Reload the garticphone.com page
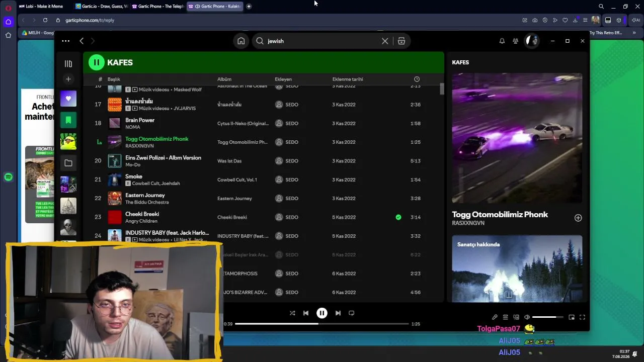Image resolution: width=644 pixels, height=362 pixels. tap(45, 20)
